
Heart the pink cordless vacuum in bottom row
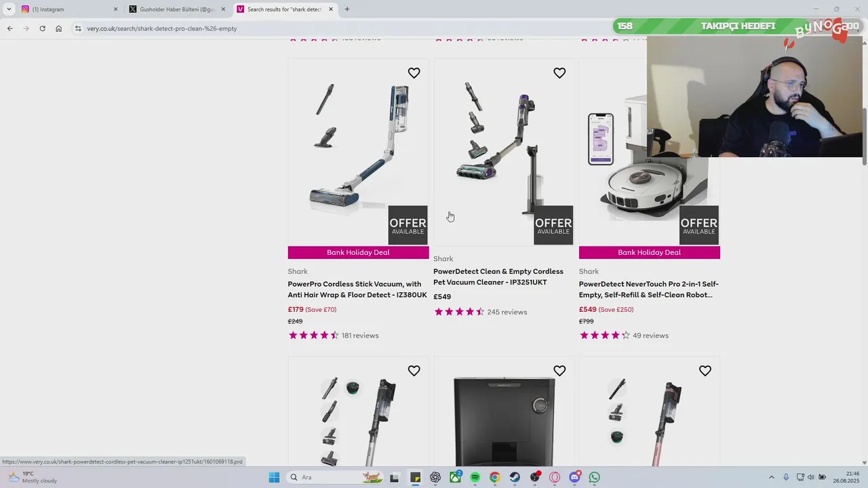pyautogui.click(x=705, y=371)
